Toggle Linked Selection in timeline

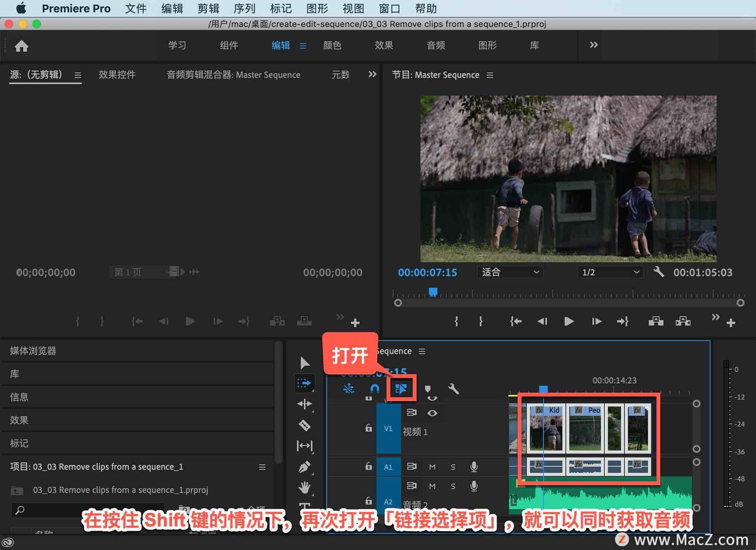click(401, 389)
